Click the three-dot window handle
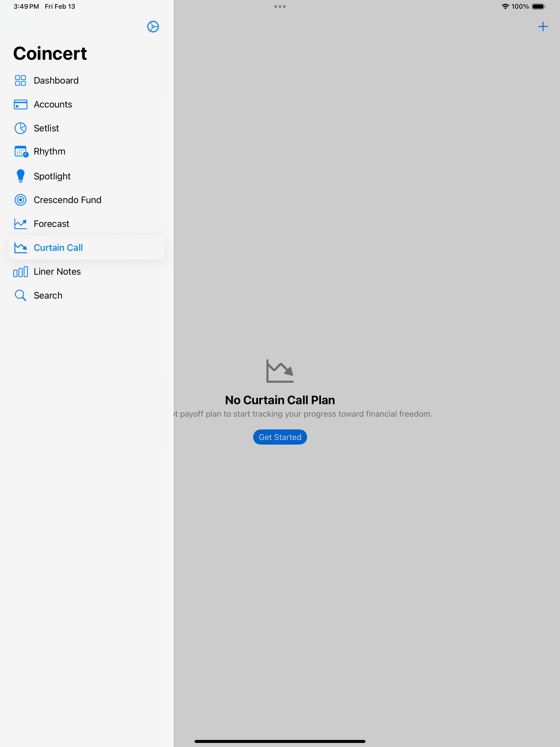Screen dimensions: 560x747 click(x=280, y=6)
